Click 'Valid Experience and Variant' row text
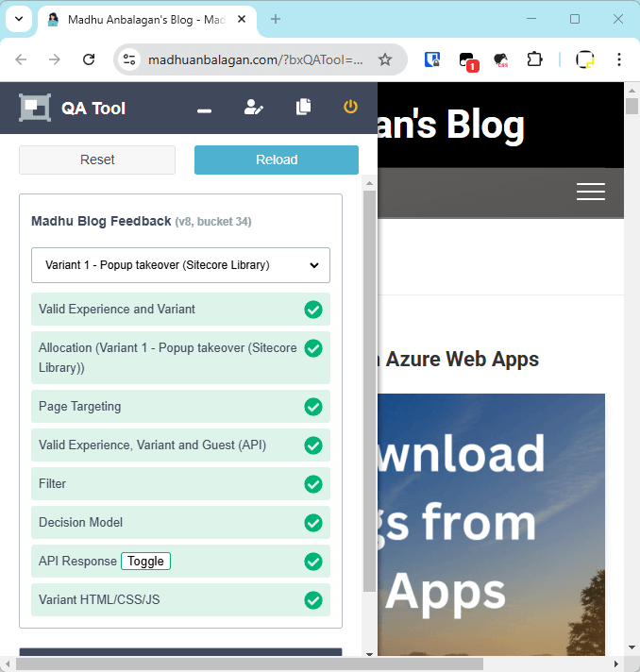 coord(117,309)
